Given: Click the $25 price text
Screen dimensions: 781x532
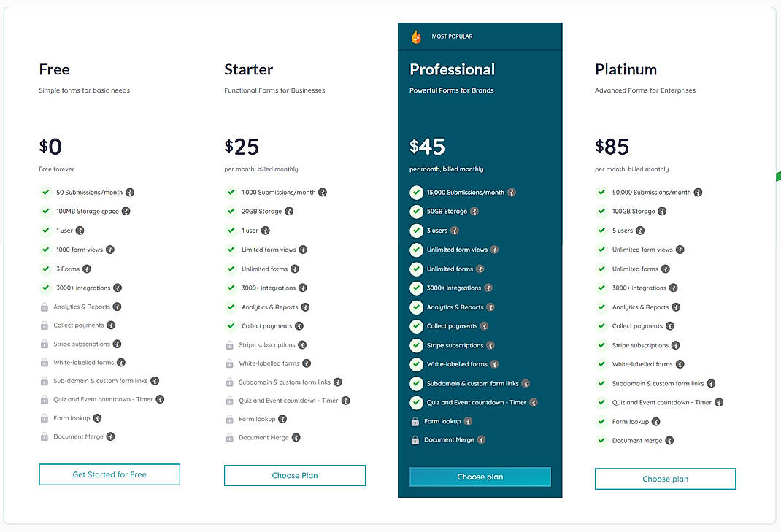Looking at the screenshot, I should (242, 147).
